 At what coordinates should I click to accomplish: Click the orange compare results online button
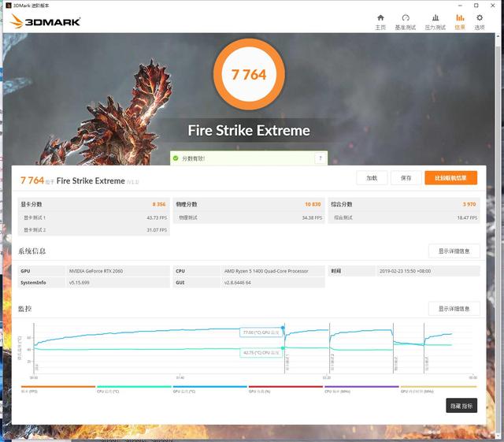pyautogui.click(x=450, y=178)
